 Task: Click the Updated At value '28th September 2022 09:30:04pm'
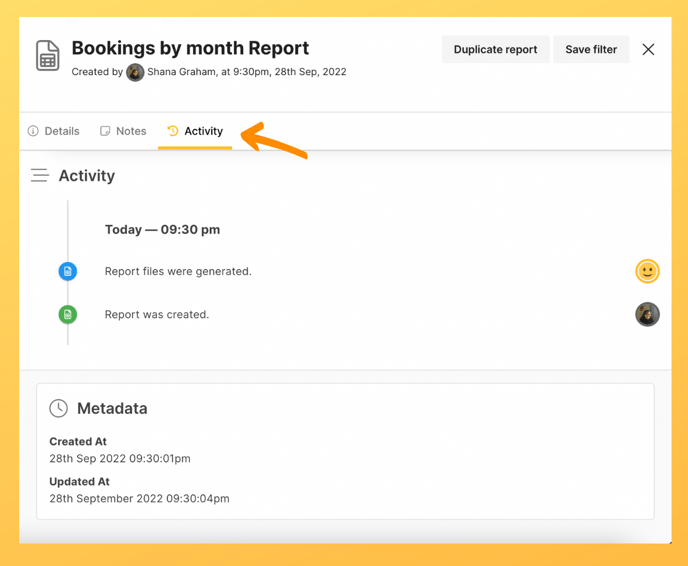click(139, 498)
